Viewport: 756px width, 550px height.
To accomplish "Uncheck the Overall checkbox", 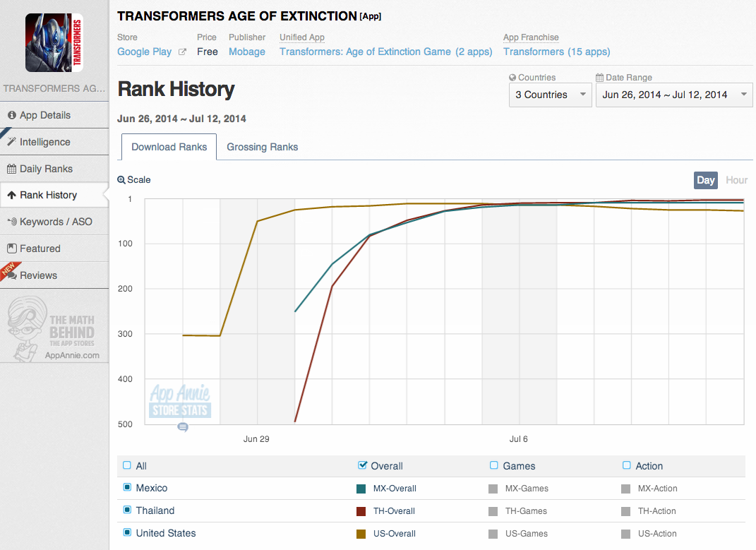I will point(363,465).
